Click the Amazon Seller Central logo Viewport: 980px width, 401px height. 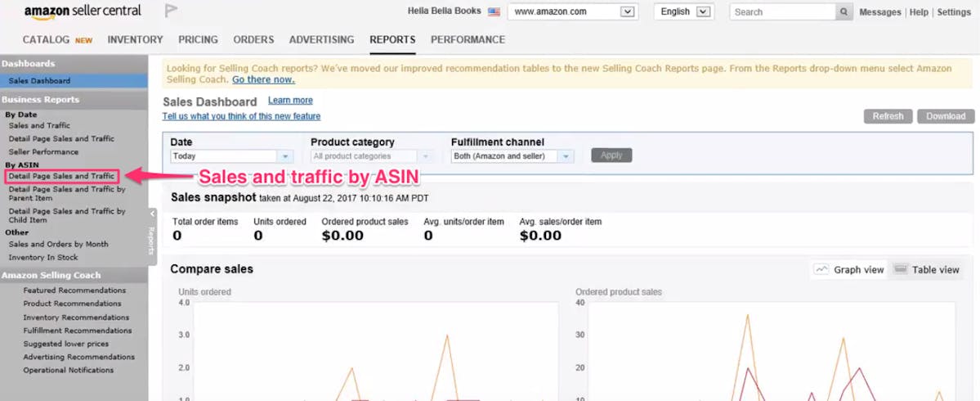pos(83,12)
